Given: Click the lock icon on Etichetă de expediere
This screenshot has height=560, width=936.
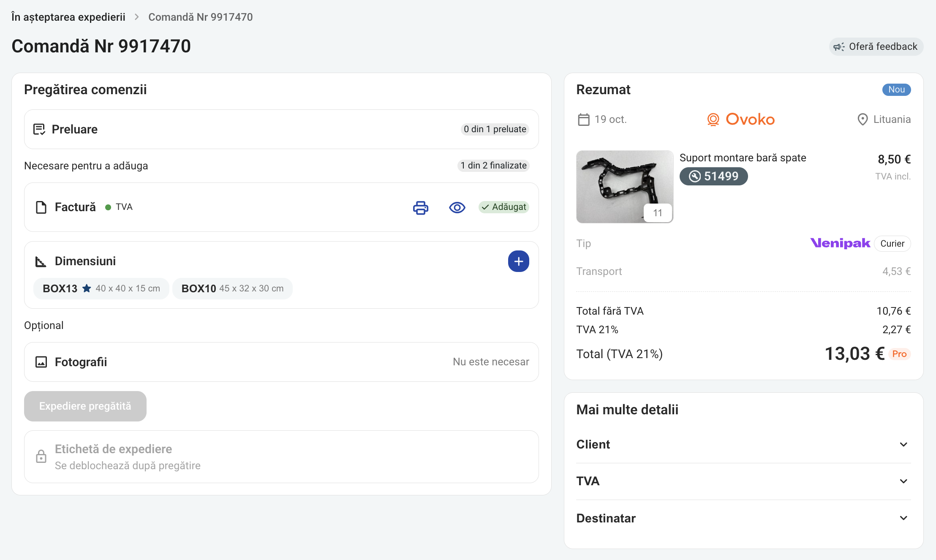Looking at the screenshot, I should pyautogui.click(x=41, y=457).
